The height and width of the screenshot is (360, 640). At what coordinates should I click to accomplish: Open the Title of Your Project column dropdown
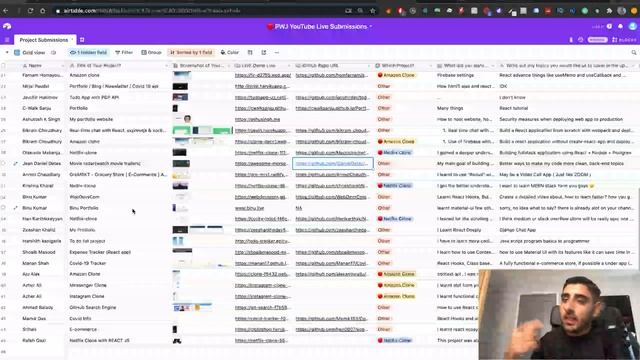pyautogui.click(x=167, y=65)
